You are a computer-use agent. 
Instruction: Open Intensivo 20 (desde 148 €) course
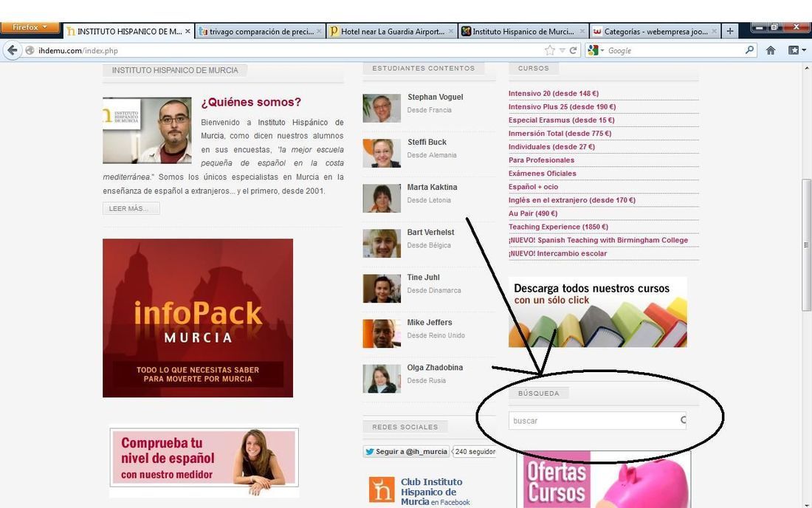click(554, 93)
